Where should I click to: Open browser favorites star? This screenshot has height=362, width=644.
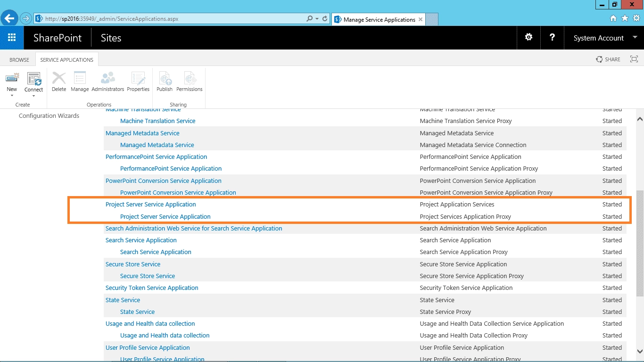coord(625,18)
